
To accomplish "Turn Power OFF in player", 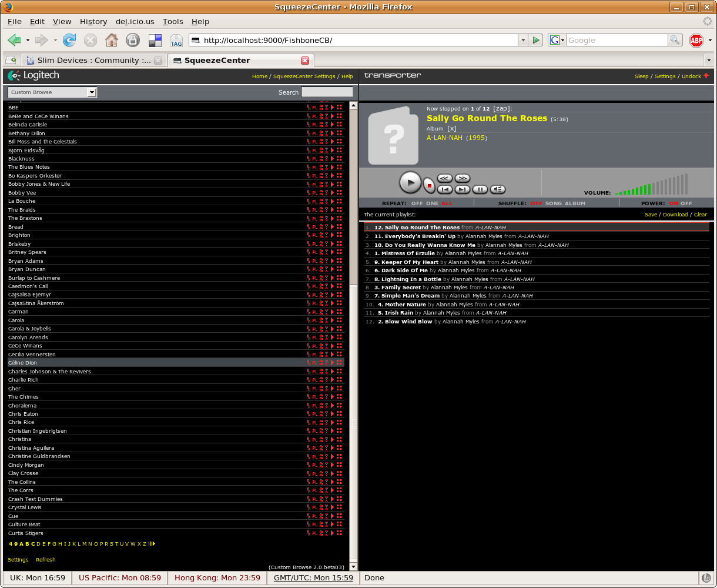I will [686, 203].
